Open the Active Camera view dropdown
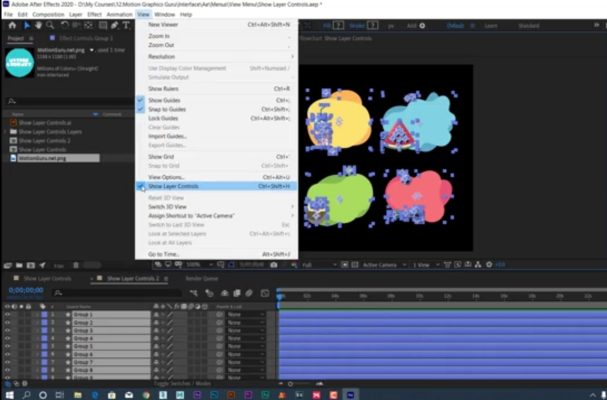The height and width of the screenshot is (400, 607). click(x=380, y=265)
